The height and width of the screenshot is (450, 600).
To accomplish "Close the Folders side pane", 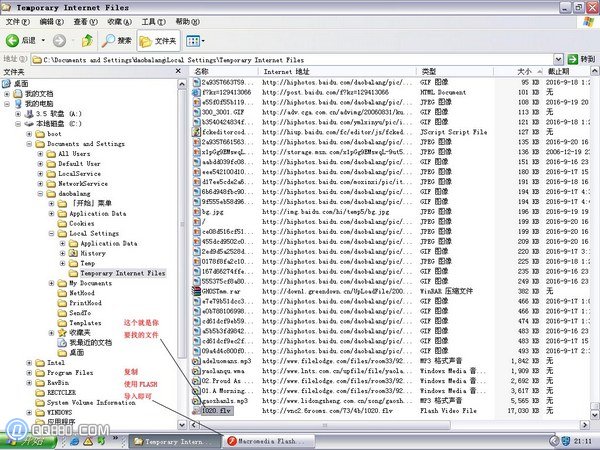I will click(178, 71).
